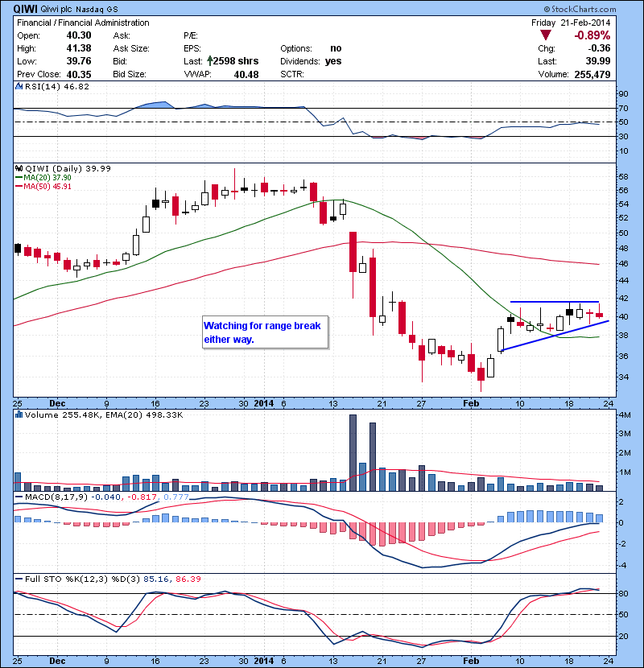Click the VWAP value 40.48
This screenshot has width=644, height=668.
246,75
